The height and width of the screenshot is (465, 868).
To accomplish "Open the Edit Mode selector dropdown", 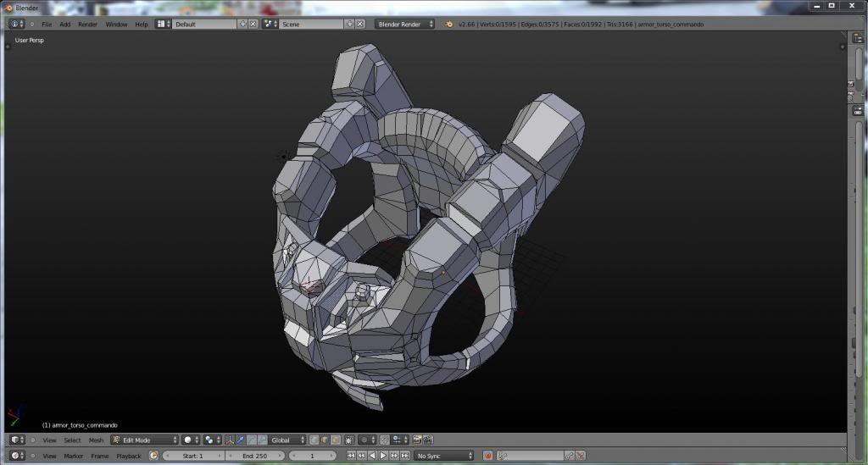I will click(x=145, y=440).
